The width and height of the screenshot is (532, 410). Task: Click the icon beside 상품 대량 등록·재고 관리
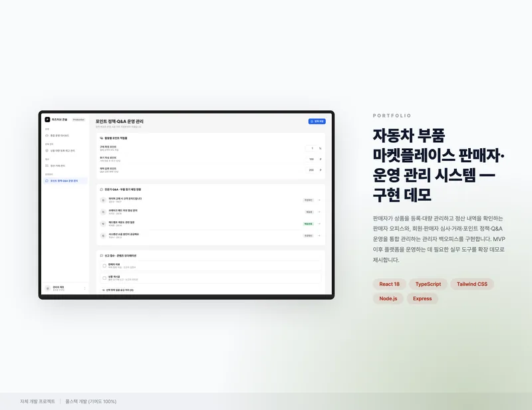(47, 151)
